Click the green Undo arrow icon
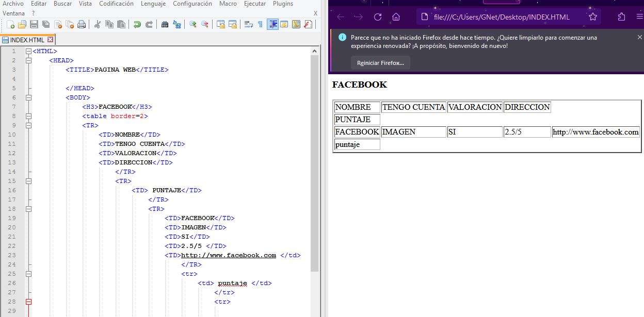This screenshot has height=317, width=644. (x=137, y=24)
